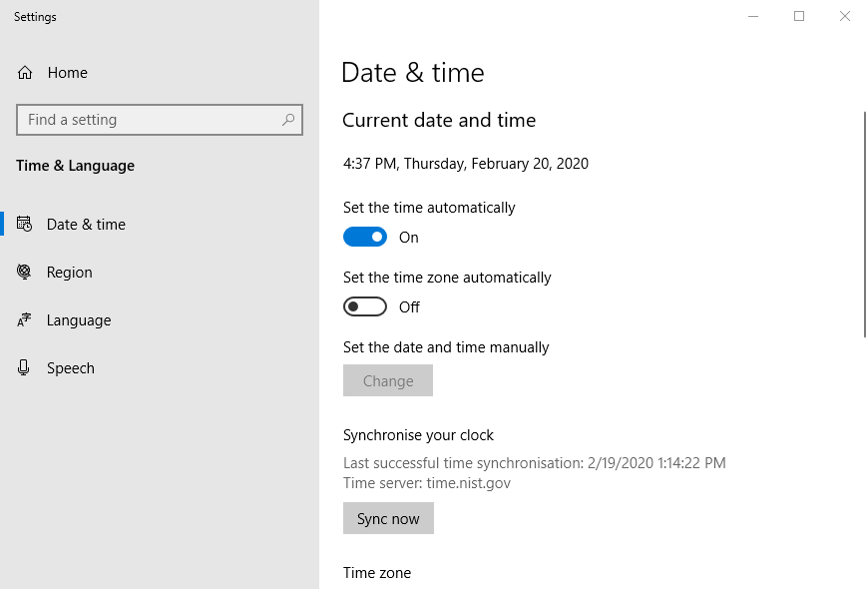Maximize the Settings window

click(799, 16)
